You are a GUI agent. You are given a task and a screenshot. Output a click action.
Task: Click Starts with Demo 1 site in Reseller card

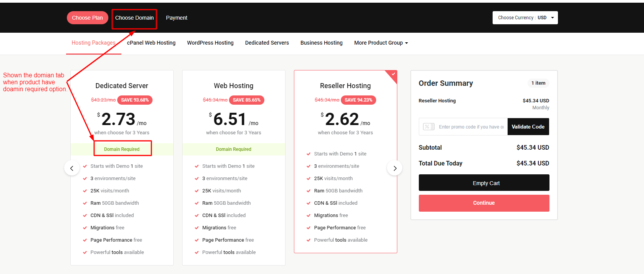tap(340, 154)
